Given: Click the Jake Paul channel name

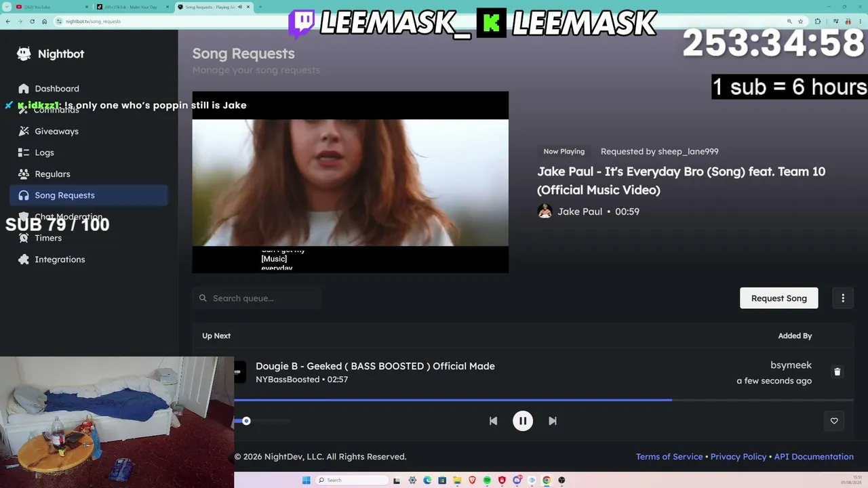Looking at the screenshot, I should tap(580, 211).
